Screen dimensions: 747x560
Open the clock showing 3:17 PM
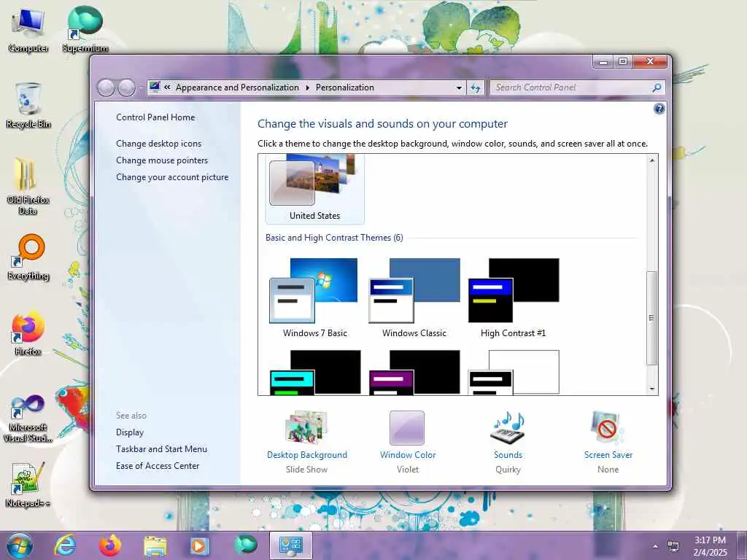[x=710, y=546]
